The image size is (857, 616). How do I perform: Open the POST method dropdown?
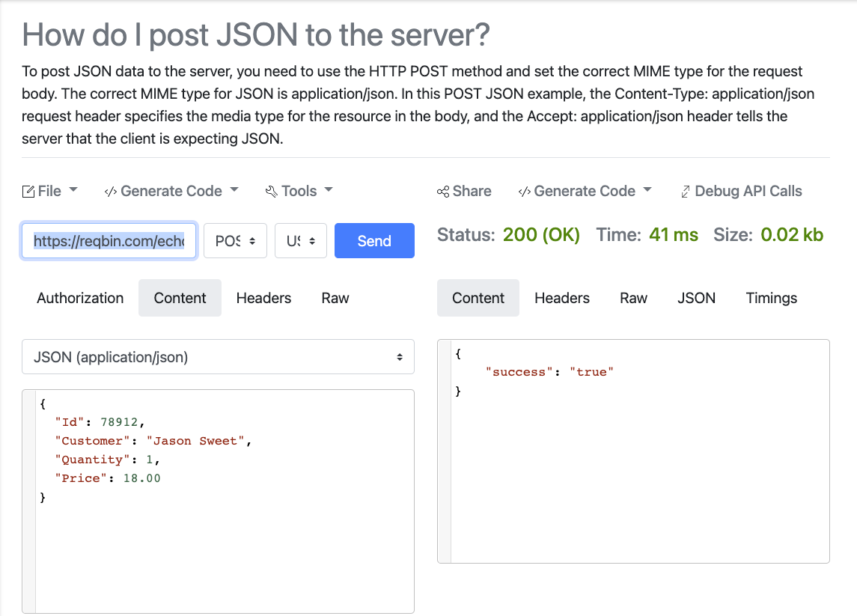tap(235, 240)
